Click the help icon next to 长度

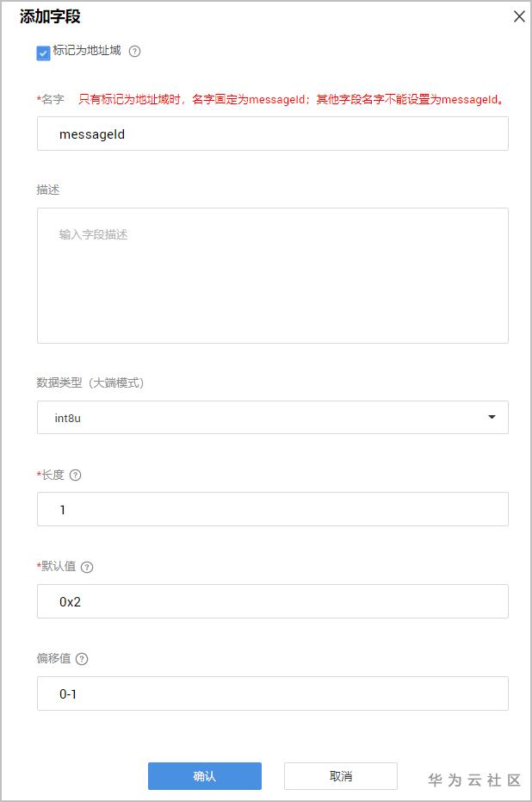pos(76,475)
